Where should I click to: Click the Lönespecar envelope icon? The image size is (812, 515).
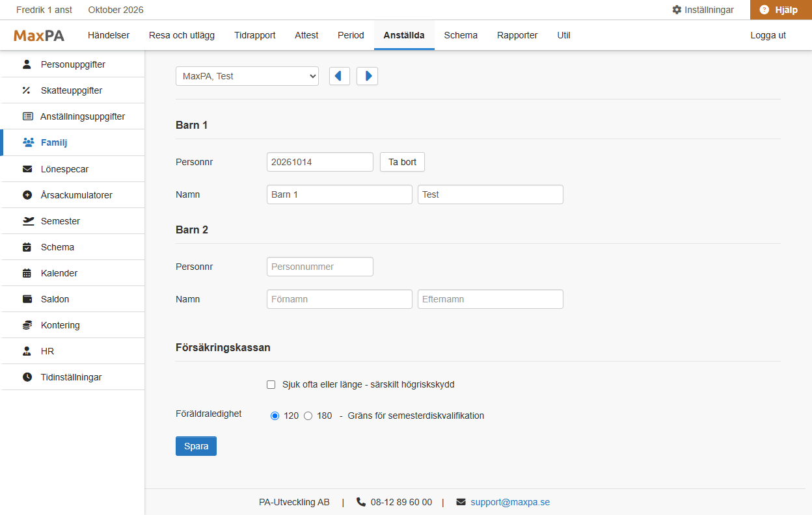pyautogui.click(x=27, y=169)
